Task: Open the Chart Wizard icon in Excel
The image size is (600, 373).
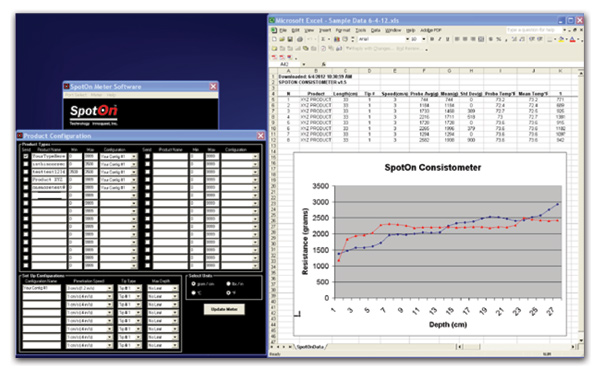Action: coord(337,39)
